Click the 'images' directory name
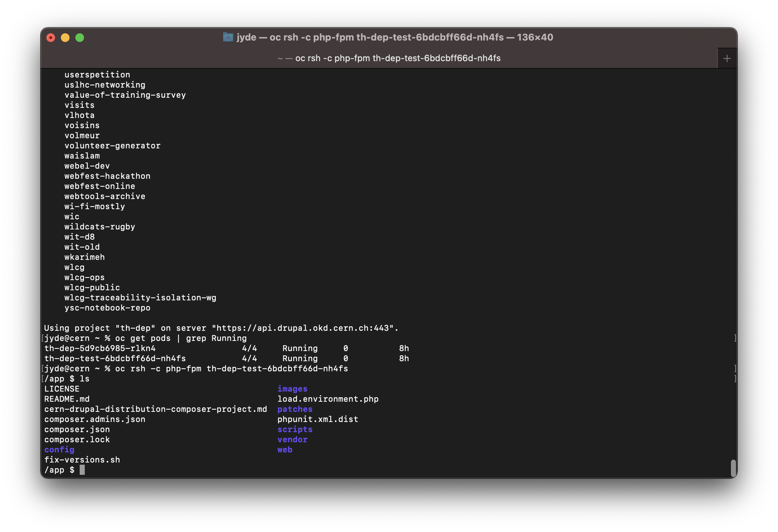Screen dimensions: 778x532 point(292,389)
